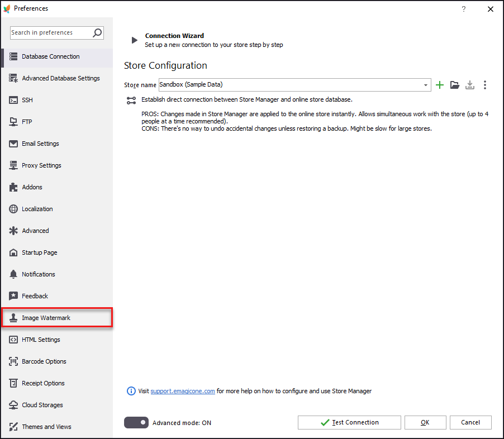Click the Startup Page home icon

click(13, 252)
